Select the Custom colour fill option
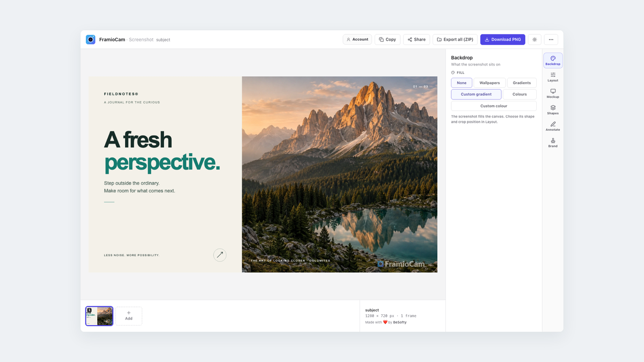This screenshot has width=644, height=362. pyautogui.click(x=494, y=106)
